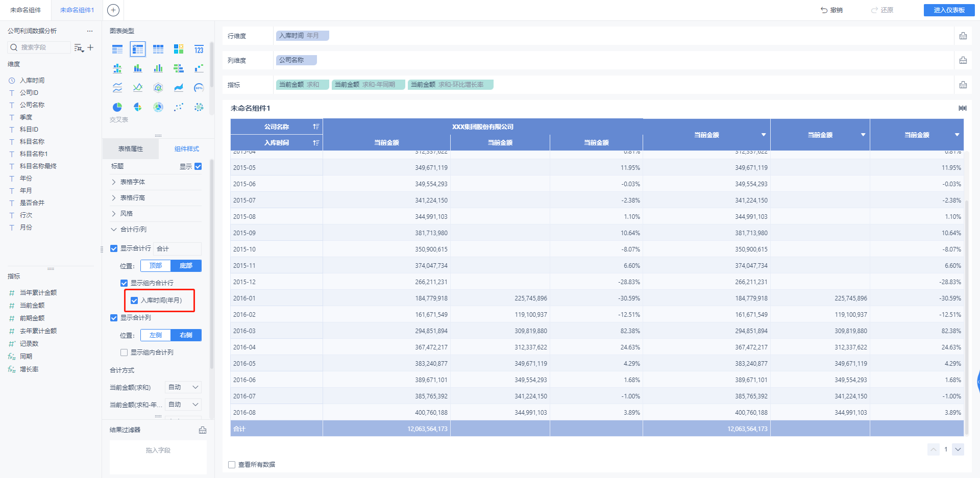Viewport: 980px width, 478px height.
Task: Select the partitioned column chart icon
Action: 117,68
